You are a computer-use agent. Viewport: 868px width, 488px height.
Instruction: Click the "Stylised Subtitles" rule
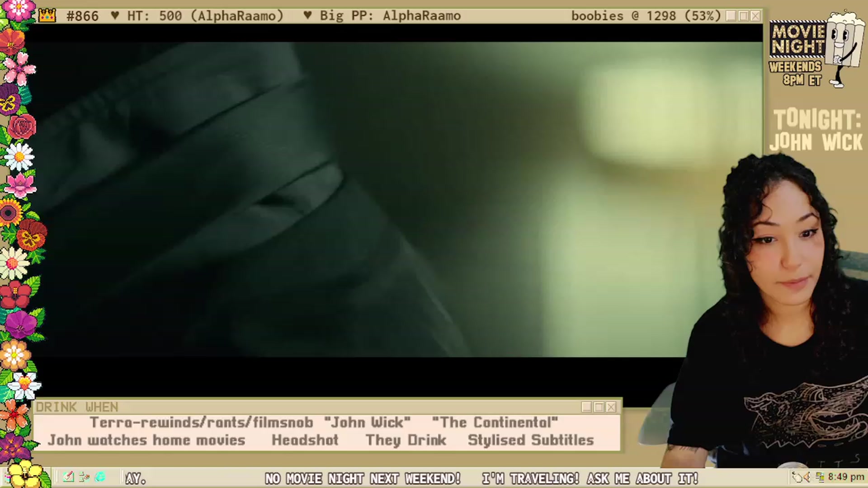pyautogui.click(x=531, y=440)
